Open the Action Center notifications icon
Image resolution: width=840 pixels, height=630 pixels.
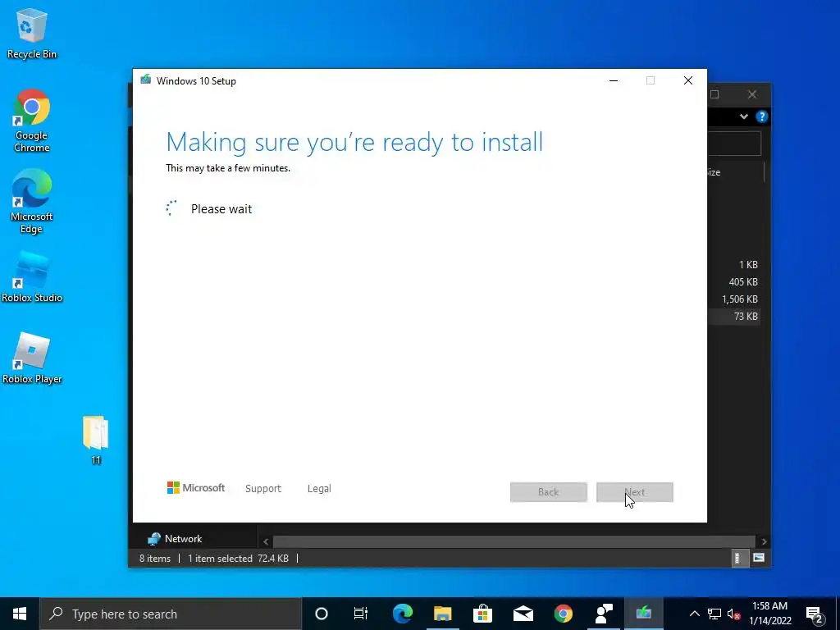(815, 614)
